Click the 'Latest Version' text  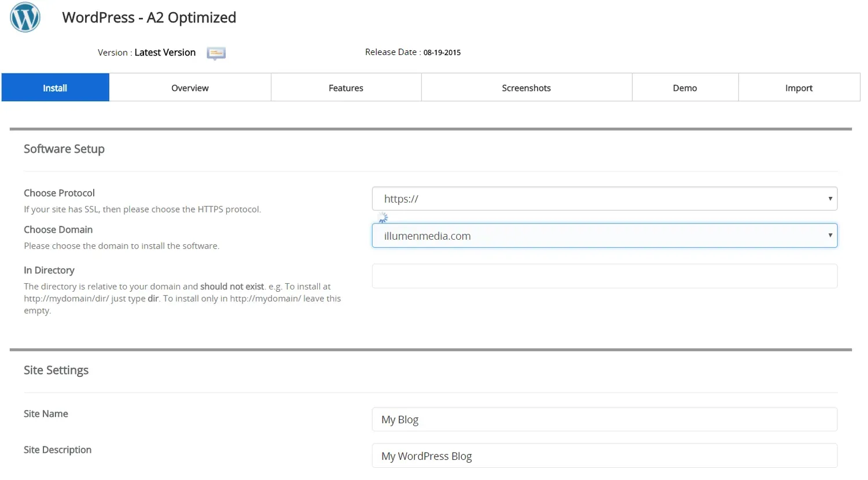[165, 53]
